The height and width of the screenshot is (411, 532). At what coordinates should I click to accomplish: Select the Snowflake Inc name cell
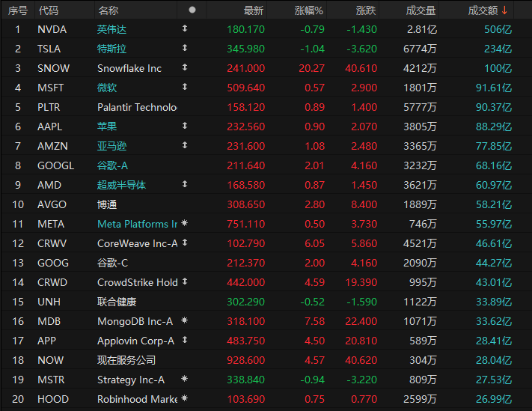point(129,69)
